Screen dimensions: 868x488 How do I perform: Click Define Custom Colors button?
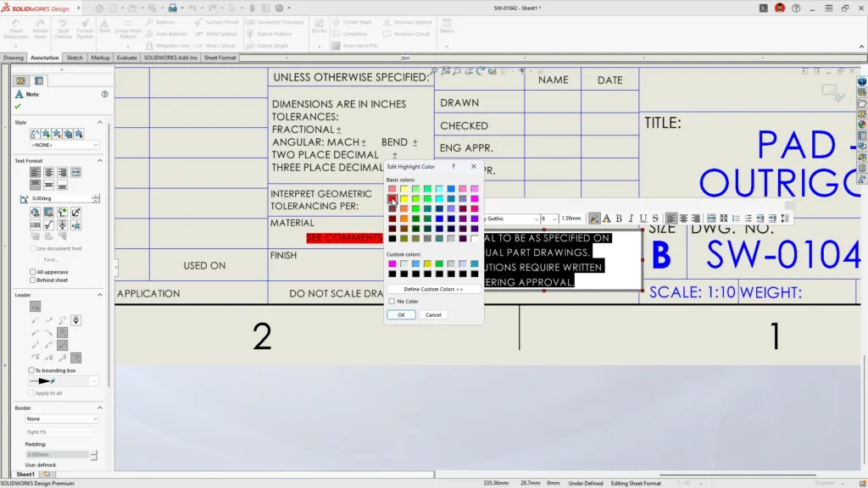(433, 289)
